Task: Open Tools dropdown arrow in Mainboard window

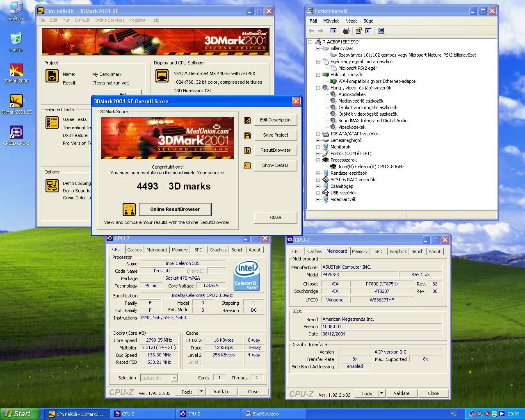Action: pos(381,393)
